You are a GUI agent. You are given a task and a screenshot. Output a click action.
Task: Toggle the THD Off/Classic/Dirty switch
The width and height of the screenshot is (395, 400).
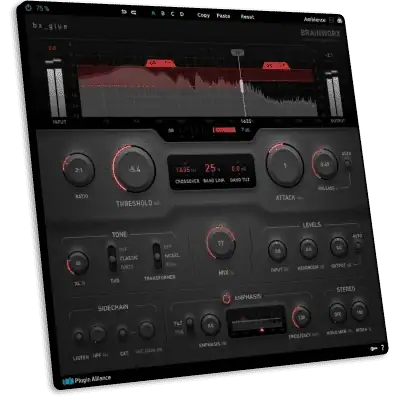click(x=112, y=258)
